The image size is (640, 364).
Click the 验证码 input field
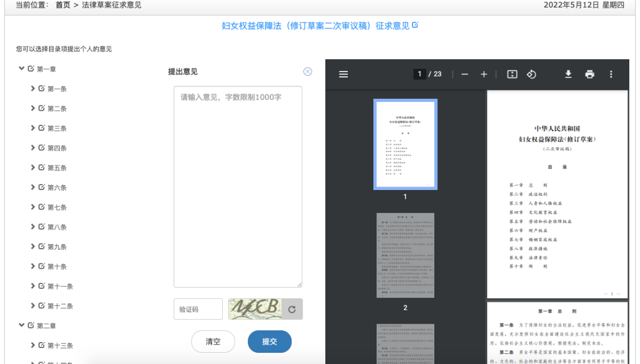coord(198,310)
